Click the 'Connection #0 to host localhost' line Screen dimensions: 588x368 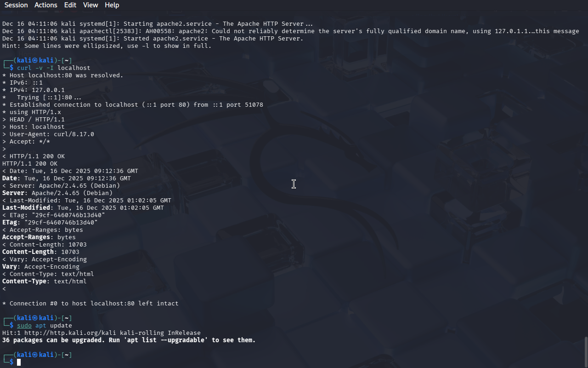point(90,304)
